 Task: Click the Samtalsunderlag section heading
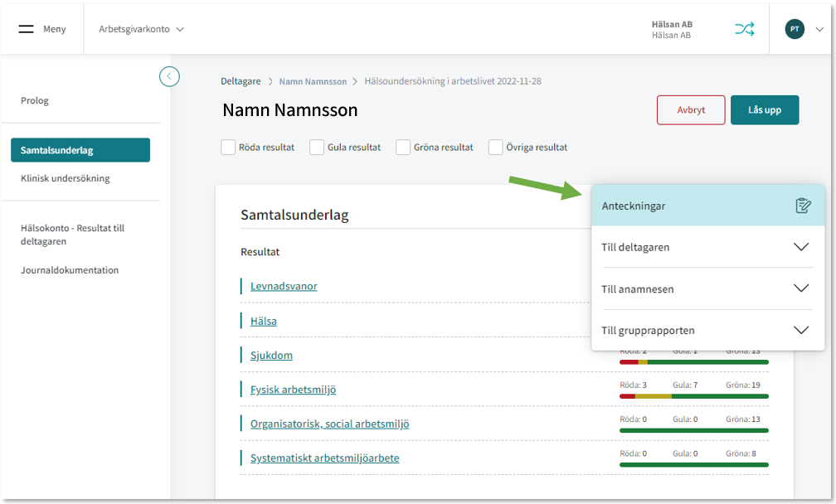coord(294,215)
